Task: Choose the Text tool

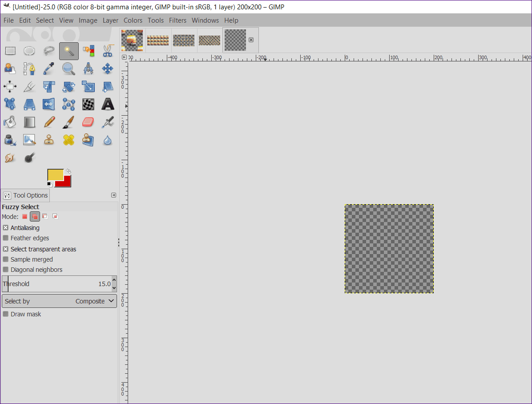Action: click(x=108, y=104)
